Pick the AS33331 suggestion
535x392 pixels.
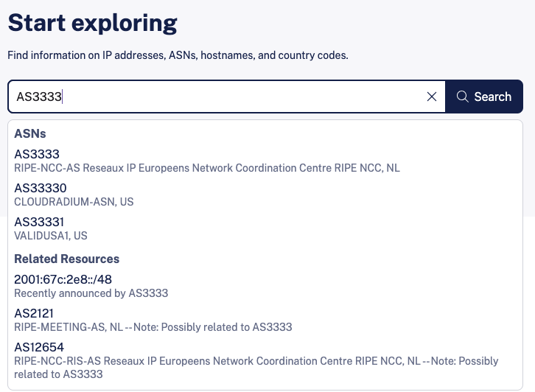coord(39,222)
